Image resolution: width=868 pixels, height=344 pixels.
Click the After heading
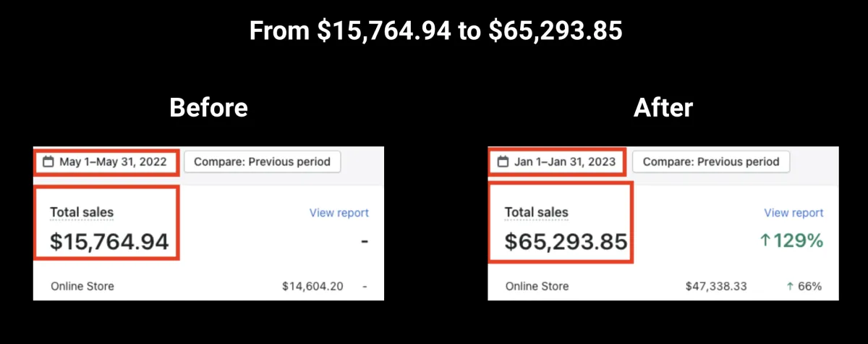pyautogui.click(x=663, y=108)
